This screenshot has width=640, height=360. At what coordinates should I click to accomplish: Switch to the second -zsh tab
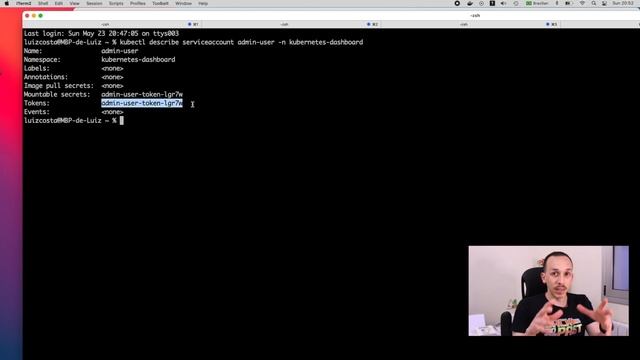(291, 24)
